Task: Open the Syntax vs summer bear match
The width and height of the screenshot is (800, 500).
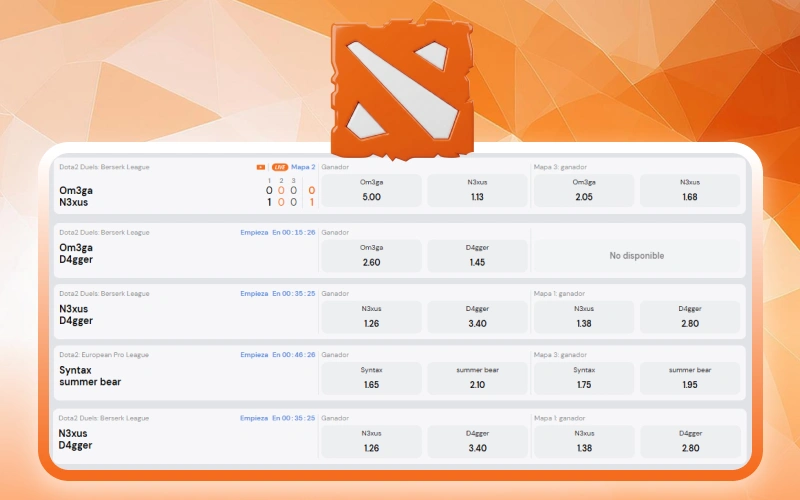Action: [x=90, y=376]
